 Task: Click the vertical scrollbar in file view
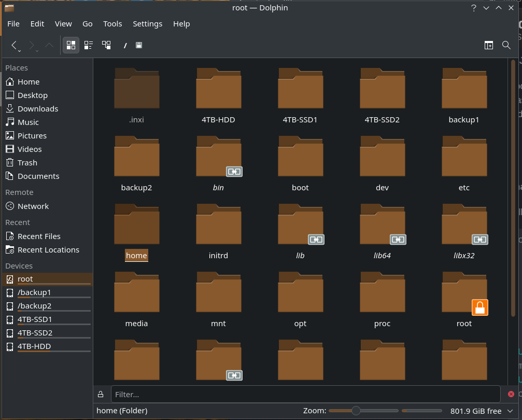pos(513,188)
